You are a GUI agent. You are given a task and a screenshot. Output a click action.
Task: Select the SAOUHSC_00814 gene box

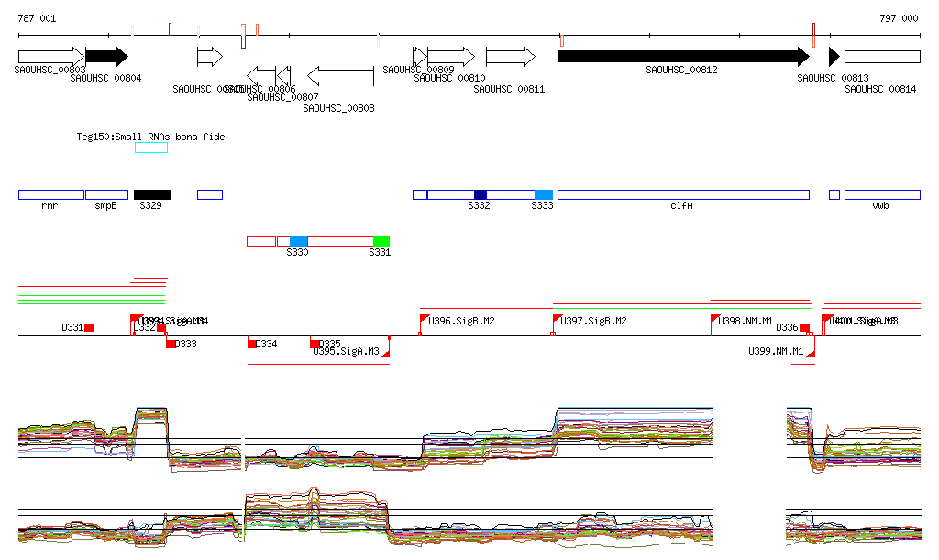[882, 57]
